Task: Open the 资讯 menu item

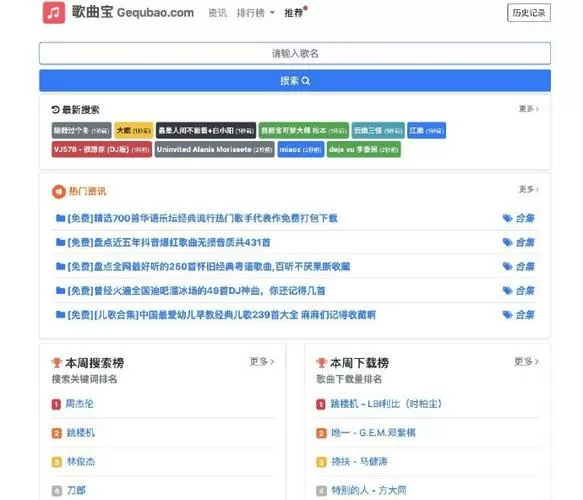Action: click(218, 13)
